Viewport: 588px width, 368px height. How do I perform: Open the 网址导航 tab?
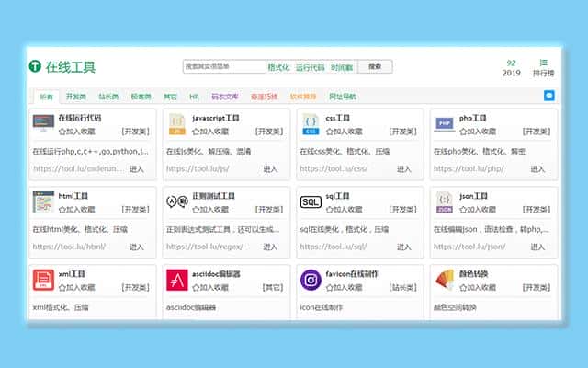tap(343, 97)
